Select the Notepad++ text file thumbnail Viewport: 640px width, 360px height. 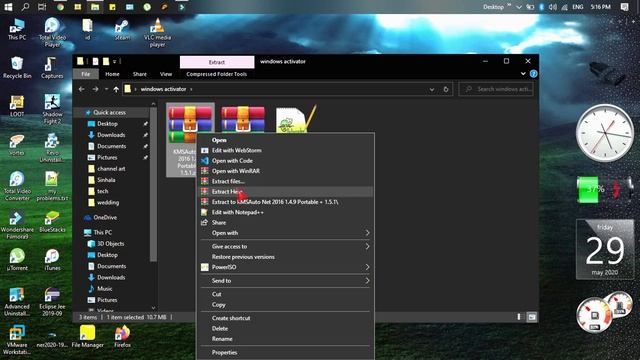click(296, 120)
